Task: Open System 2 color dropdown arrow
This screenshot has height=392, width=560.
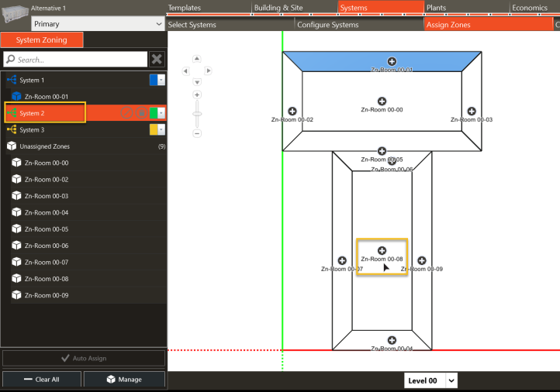Action: pyautogui.click(x=161, y=113)
